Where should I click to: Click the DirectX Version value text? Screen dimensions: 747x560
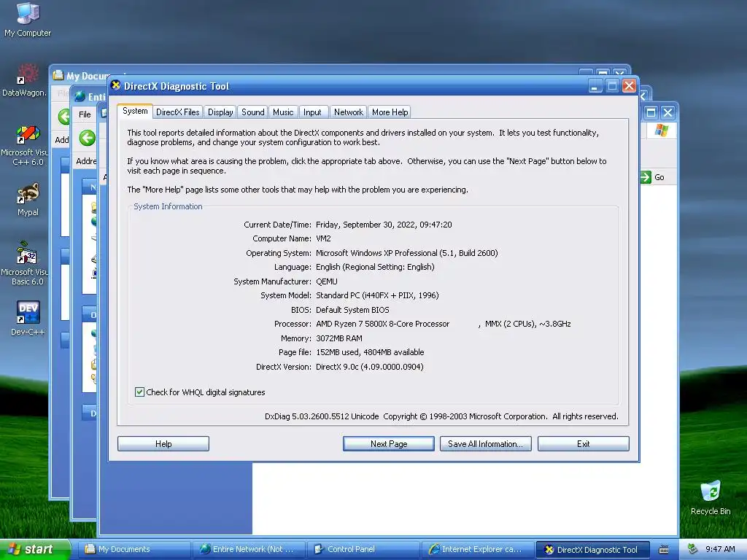(x=370, y=367)
